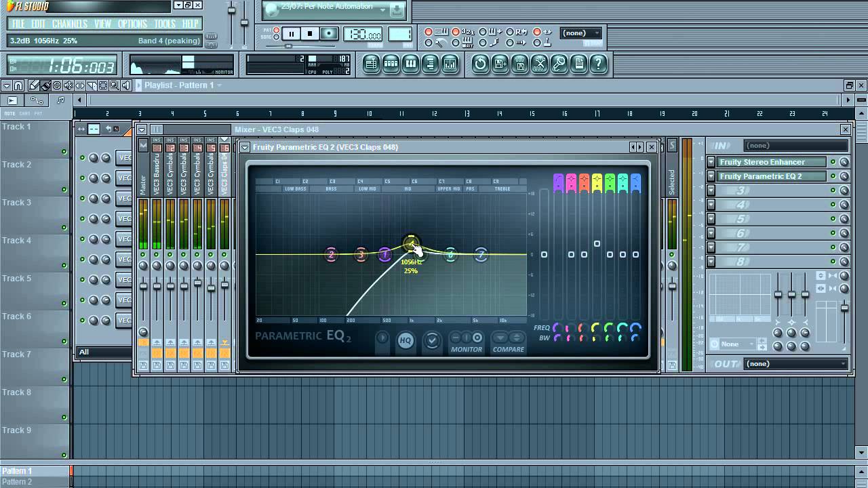Open the snap (none) dropdown in top panel
The width and height of the screenshot is (868, 488).
581,33
